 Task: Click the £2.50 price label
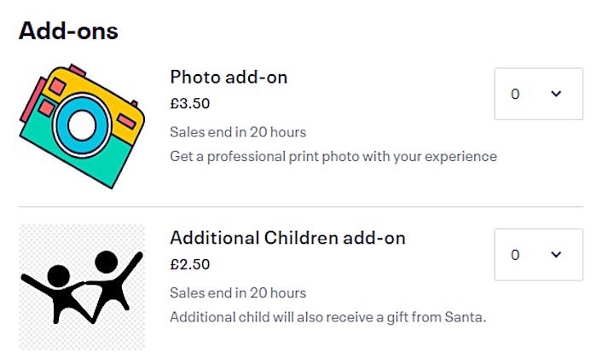[x=190, y=264]
